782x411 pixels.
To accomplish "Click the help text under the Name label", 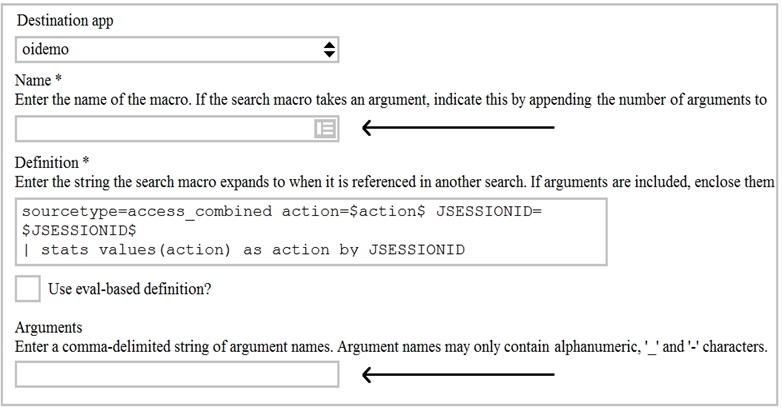I will (x=390, y=99).
